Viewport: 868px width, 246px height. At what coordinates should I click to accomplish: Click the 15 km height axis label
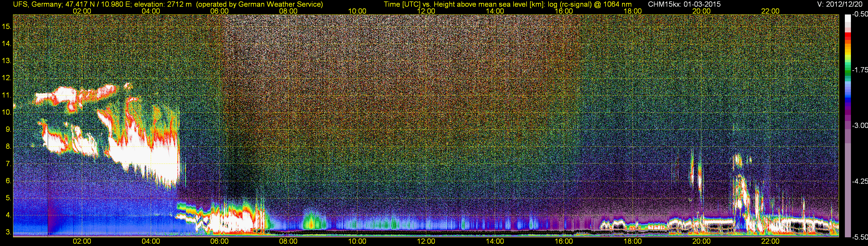point(6,27)
